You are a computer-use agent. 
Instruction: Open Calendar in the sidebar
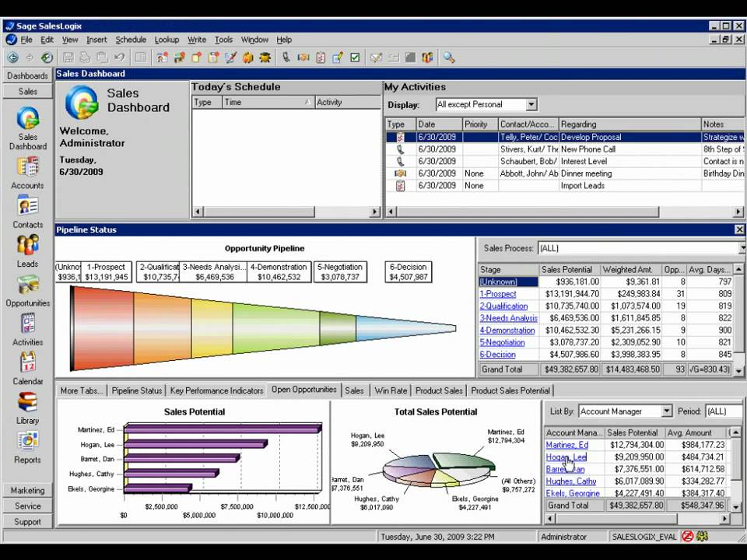tap(28, 369)
